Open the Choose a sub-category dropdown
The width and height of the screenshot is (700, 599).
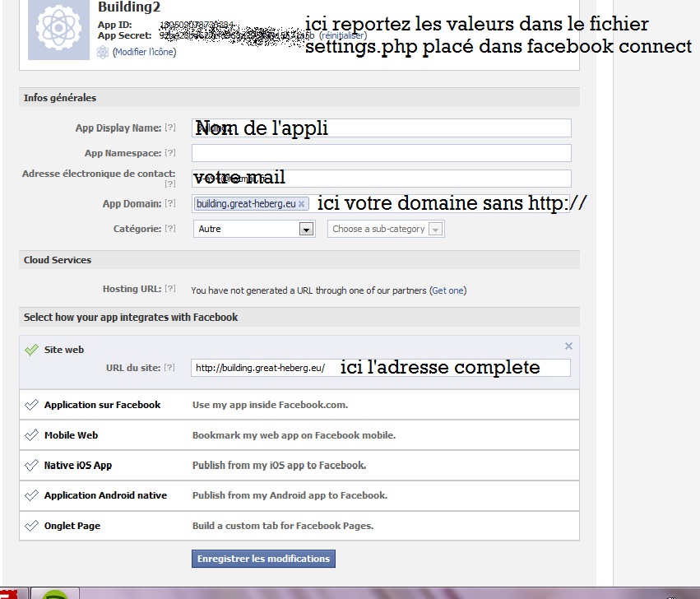coord(386,229)
